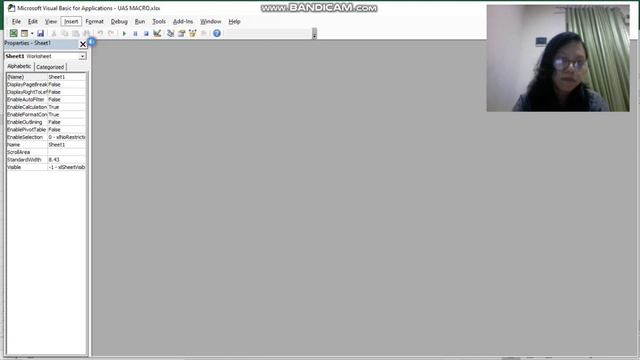Save the workbook with the floppy icon
Image resolution: width=640 pixels, height=360 pixels.
40,33
